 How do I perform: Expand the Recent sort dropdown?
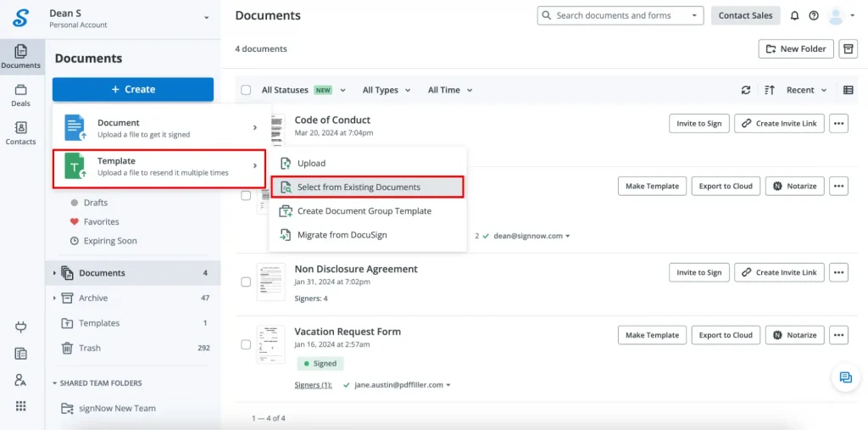805,90
